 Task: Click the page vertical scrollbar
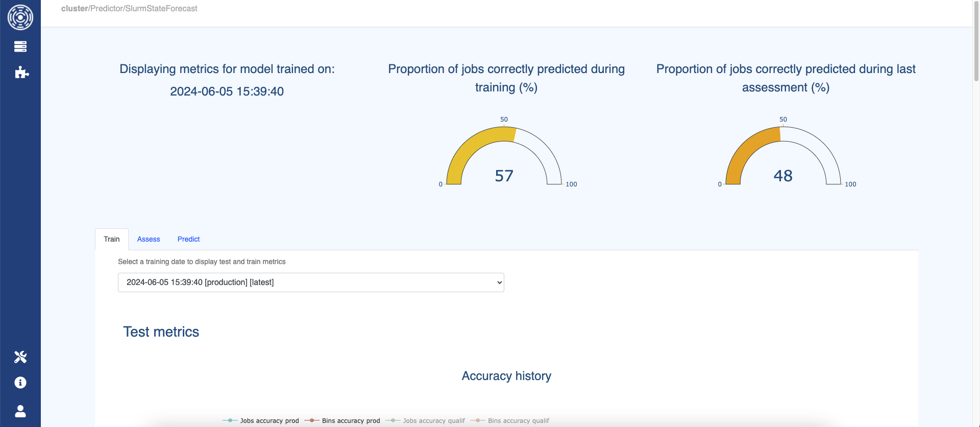tap(976, 41)
